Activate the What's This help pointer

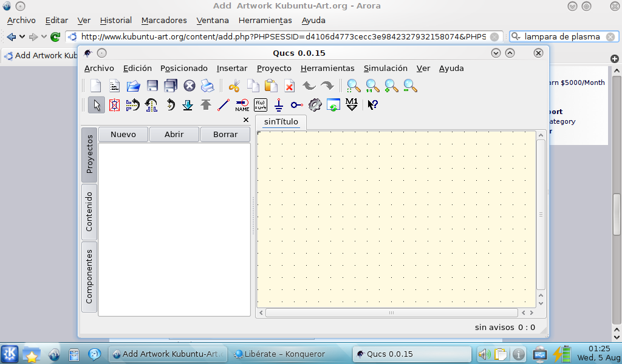coord(372,105)
